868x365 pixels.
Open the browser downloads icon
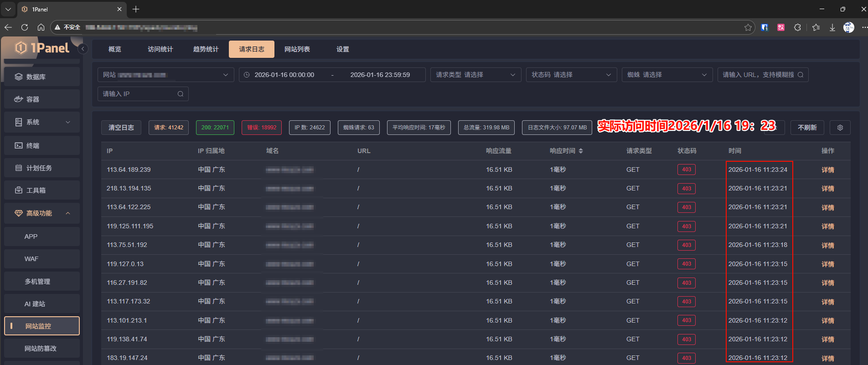[x=832, y=27]
